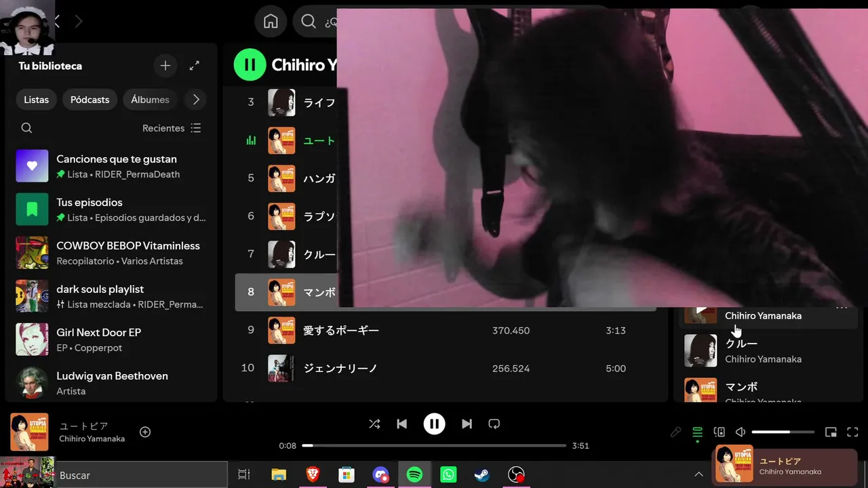Image resolution: width=868 pixels, height=488 pixels.
Task: Open the miniplayer
Action: (831, 432)
